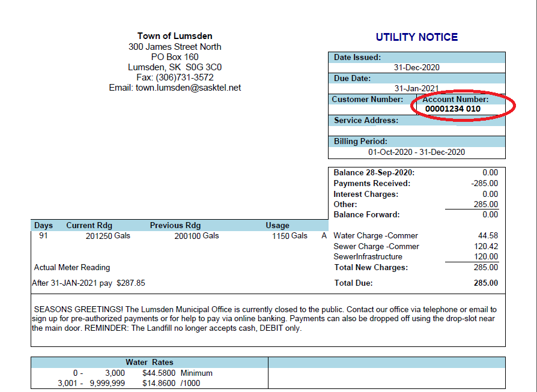Click the current reading 201250 Gals

click(108, 236)
